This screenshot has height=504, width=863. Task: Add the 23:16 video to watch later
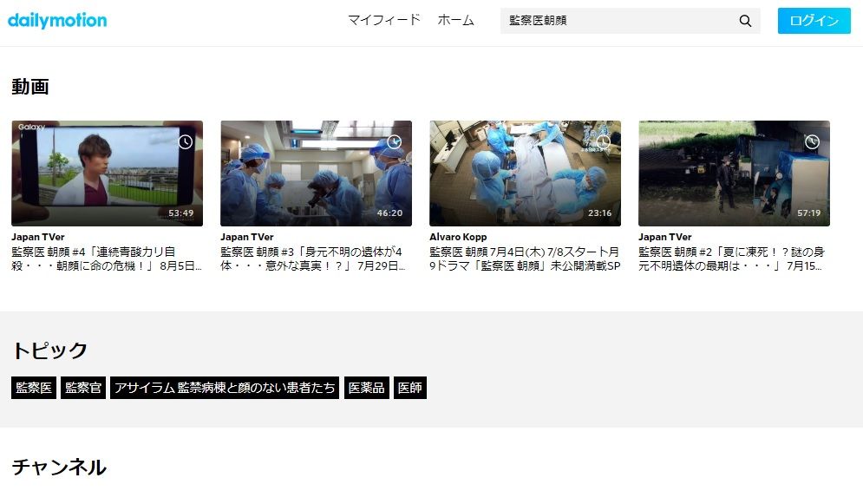pyautogui.click(x=604, y=141)
